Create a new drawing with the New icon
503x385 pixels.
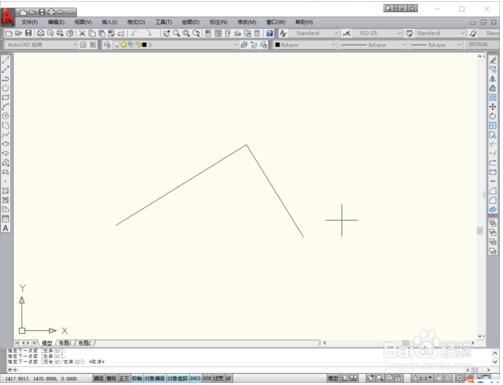pyautogui.click(x=9, y=33)
